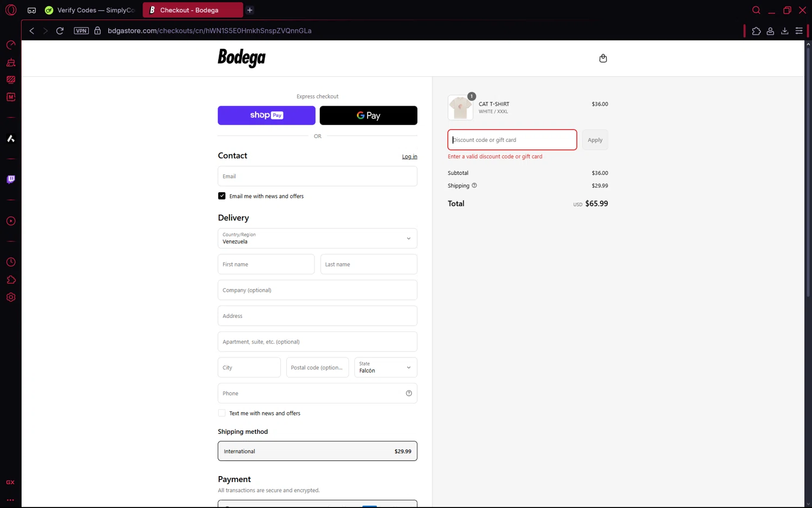Open the State dropdown showing Falcón
Screen dimensions: 812x508
385,367
